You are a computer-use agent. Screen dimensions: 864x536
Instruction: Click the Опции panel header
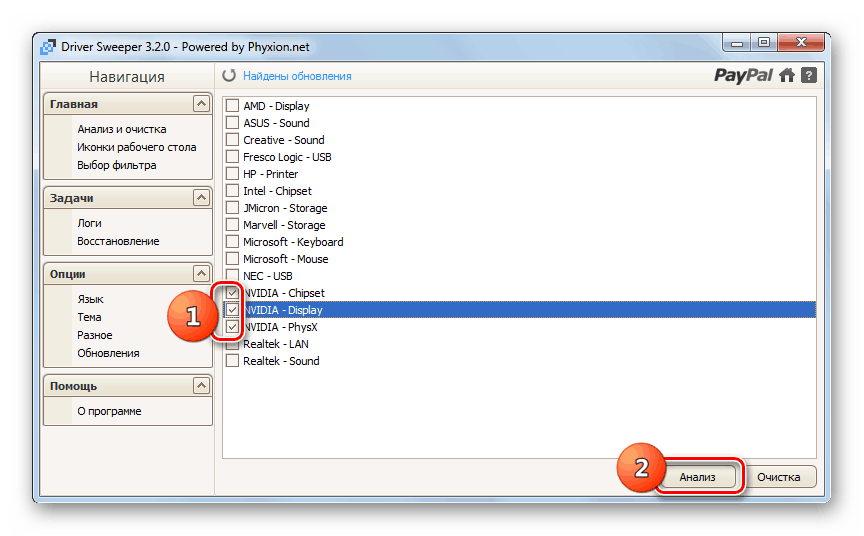click(x=128, y=273)
